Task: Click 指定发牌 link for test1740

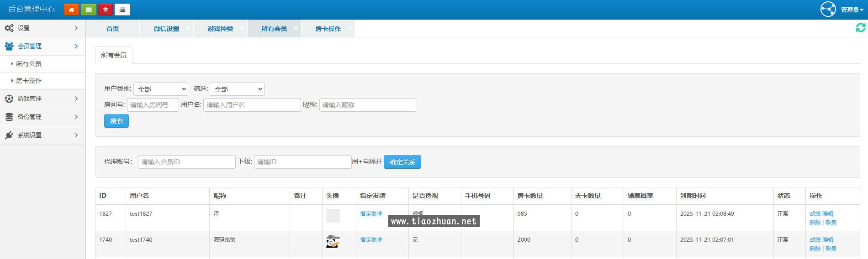Action: (x=370, y=239)
